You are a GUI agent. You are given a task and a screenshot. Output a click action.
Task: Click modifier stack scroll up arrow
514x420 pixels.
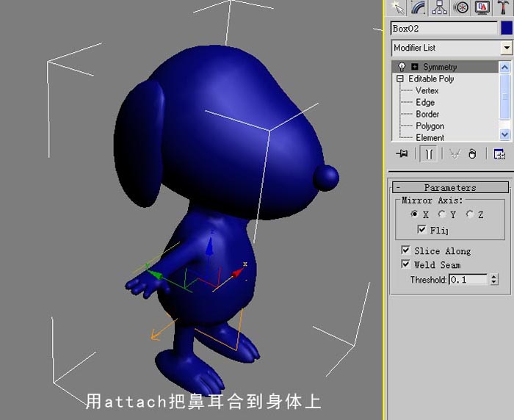click(x=505, y=68)
